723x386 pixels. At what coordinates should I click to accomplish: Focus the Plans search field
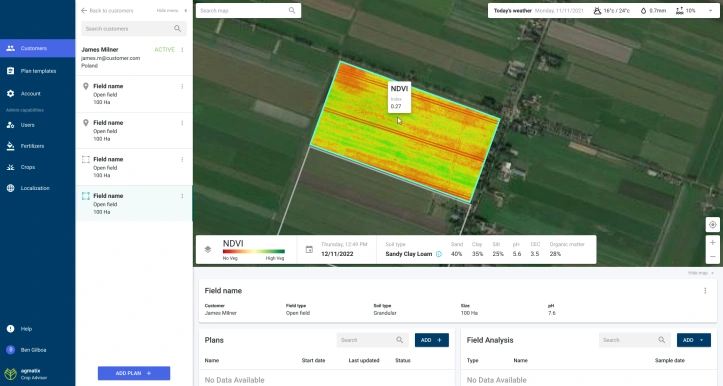(372, 340)
